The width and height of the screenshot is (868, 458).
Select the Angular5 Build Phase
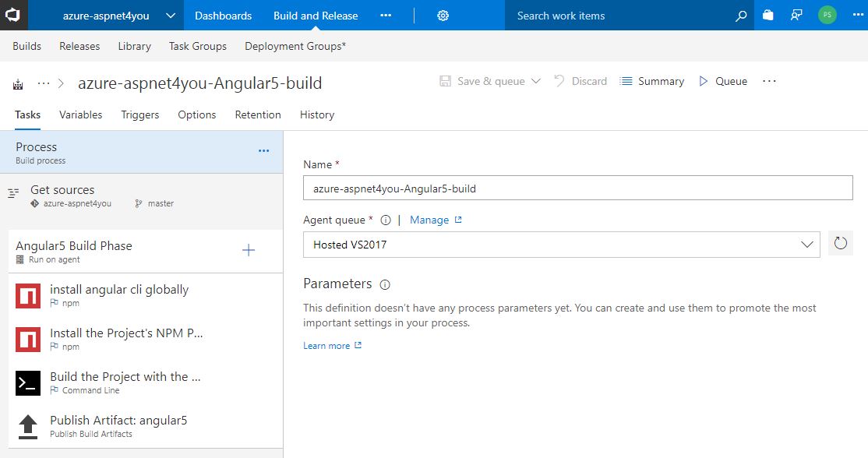point(146,251)
